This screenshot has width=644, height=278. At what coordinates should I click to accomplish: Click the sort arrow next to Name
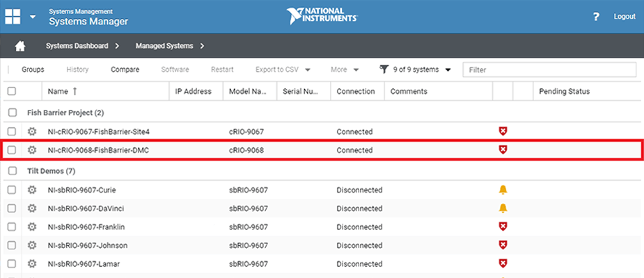(x=74, y=92)
